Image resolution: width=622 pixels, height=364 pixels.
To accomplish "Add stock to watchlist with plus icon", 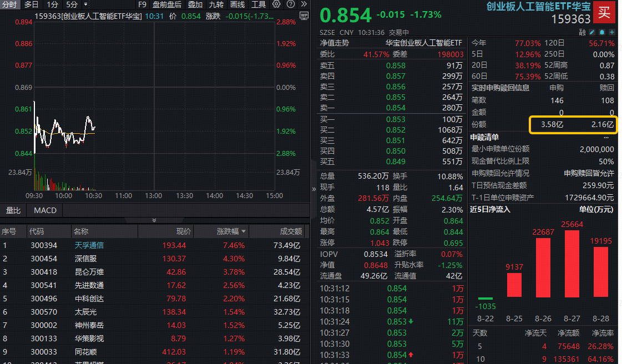I will [x=611, y=32].
